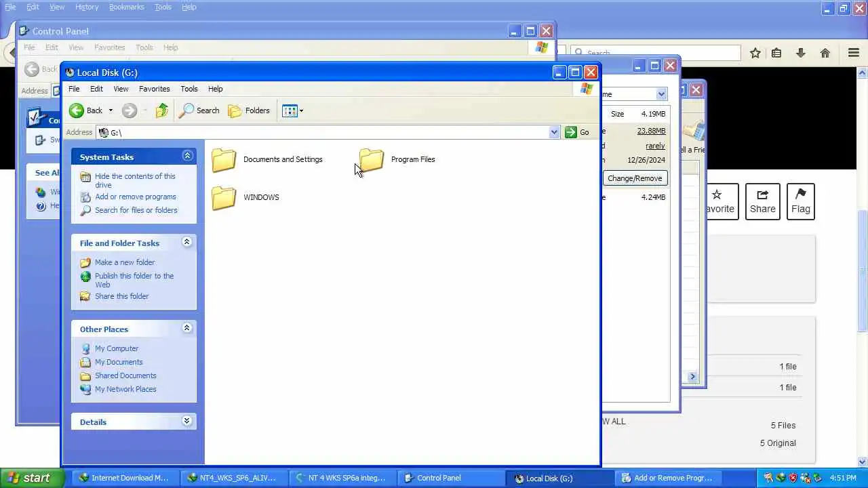Expand the address bar dropdown in Local Disk

point(554,132)
